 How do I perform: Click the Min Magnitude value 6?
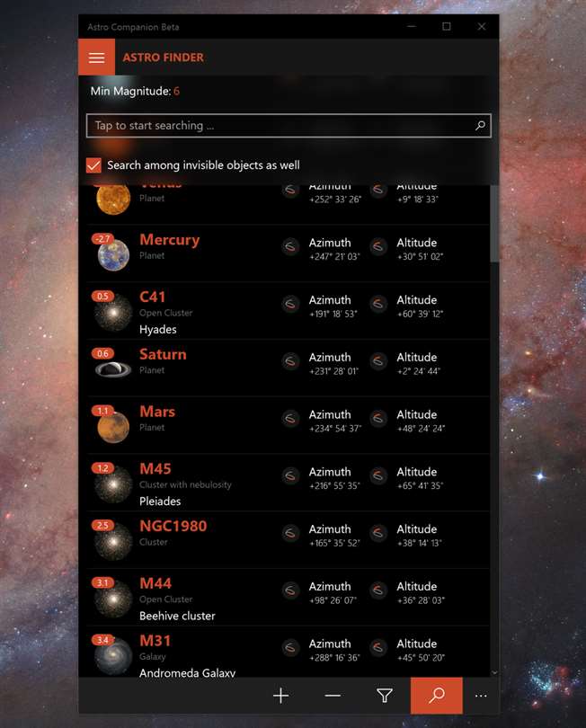click(176, 91)
